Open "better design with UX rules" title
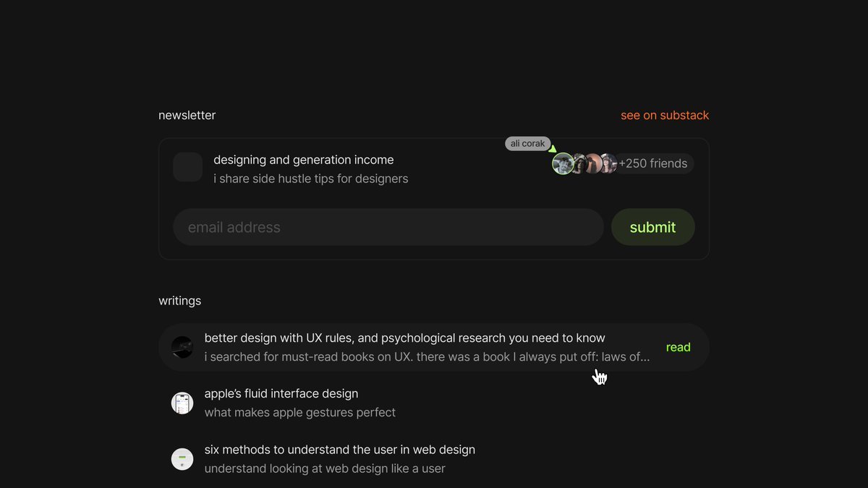 405,338
